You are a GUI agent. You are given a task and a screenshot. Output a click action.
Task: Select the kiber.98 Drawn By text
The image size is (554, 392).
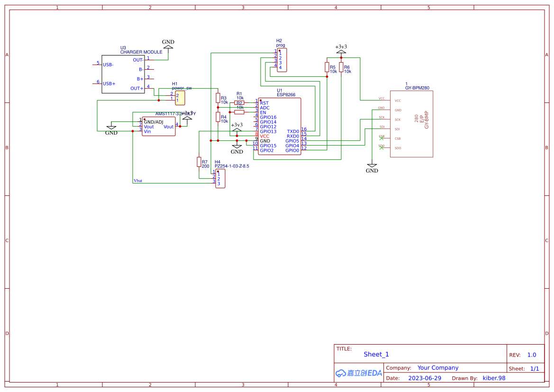point(494,378)
